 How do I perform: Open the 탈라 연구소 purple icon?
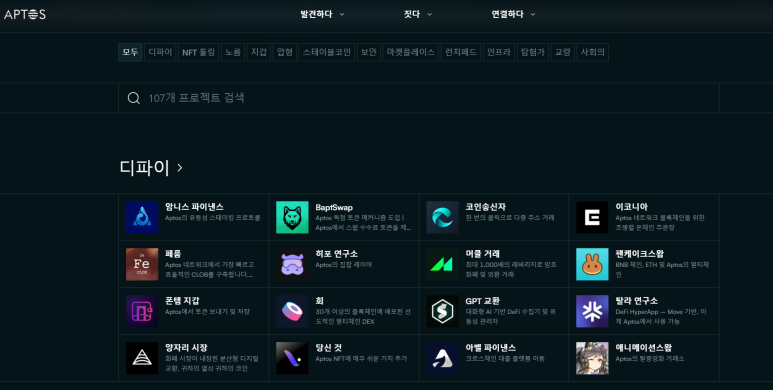point(592,311)
